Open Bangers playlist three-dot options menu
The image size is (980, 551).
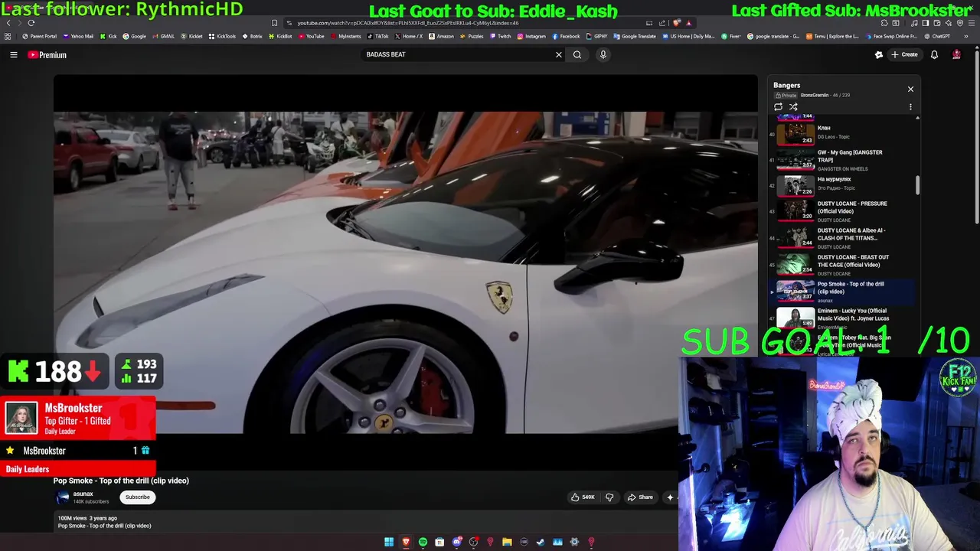[x=910, y=106]
